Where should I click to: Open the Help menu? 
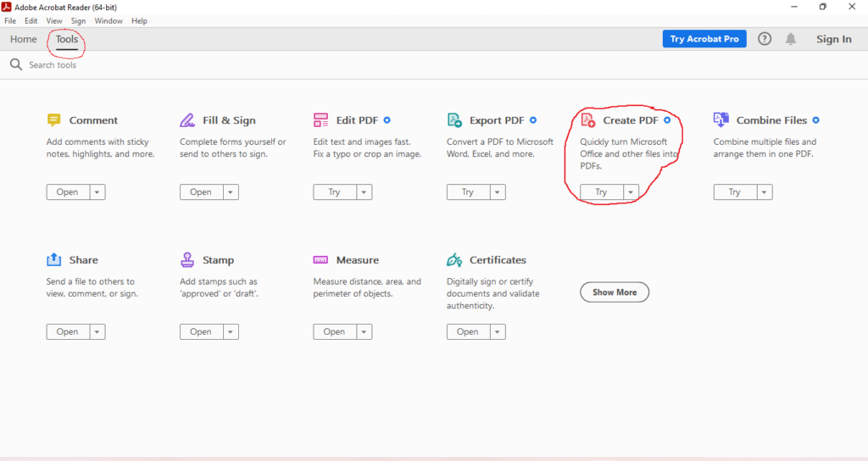pyautogui.click(x=140, y=21)
